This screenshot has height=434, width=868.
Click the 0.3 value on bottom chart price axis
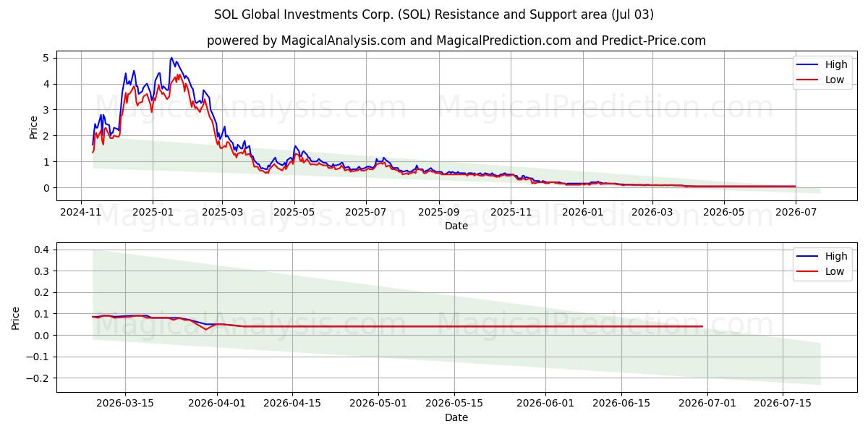point(42,271)
